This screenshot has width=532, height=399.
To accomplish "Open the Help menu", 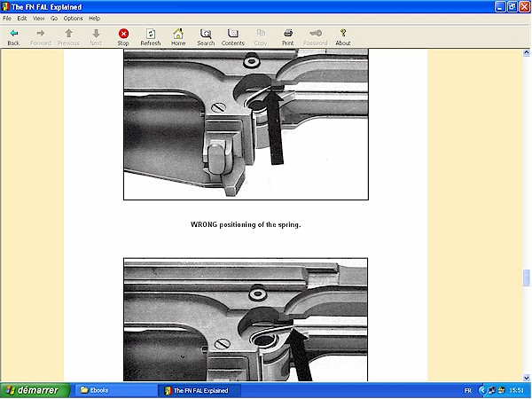I will click(x=94, y=19).
